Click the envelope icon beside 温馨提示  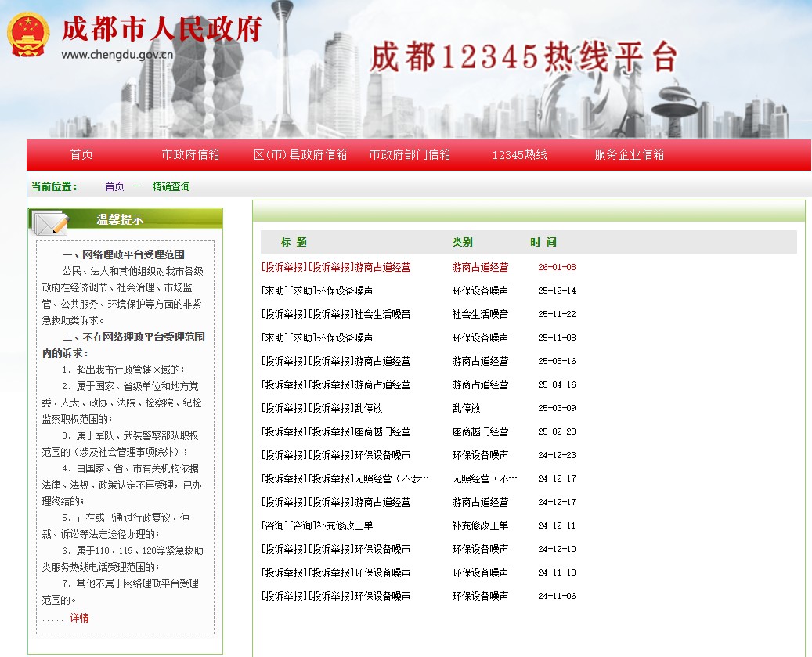(49, 224)
